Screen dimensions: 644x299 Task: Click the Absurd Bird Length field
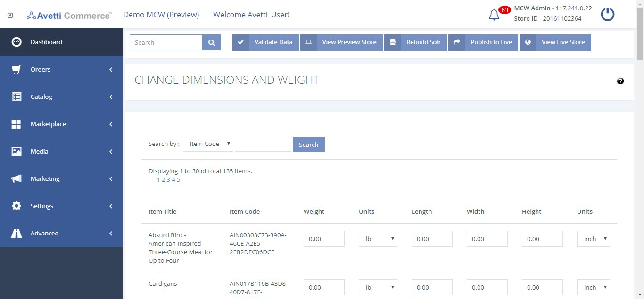tap(432, 239)
